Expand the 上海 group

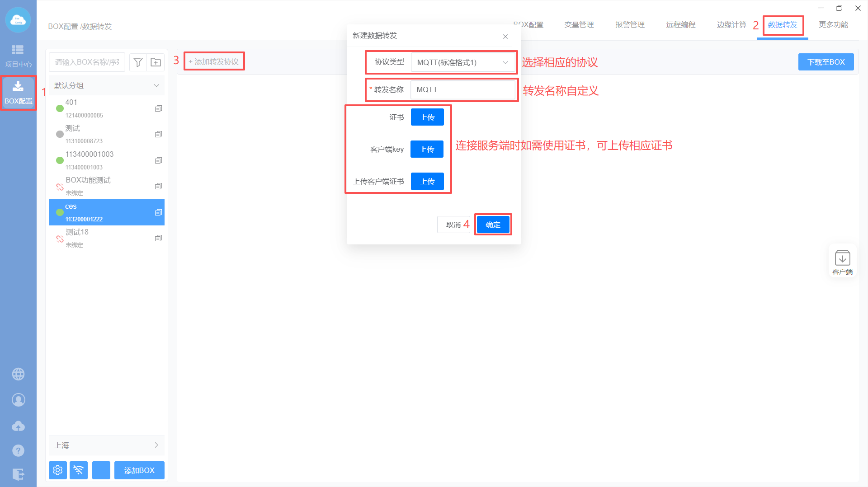(x=156, y=445)
